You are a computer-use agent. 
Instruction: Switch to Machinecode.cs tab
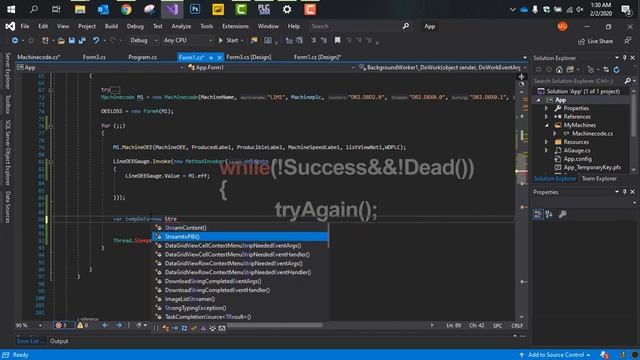point(39,57)
